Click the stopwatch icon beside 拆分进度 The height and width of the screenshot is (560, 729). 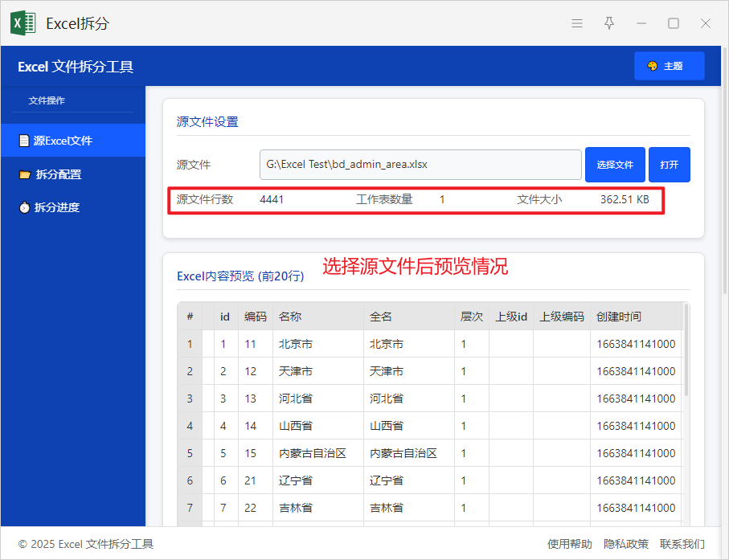pos(24,207)
